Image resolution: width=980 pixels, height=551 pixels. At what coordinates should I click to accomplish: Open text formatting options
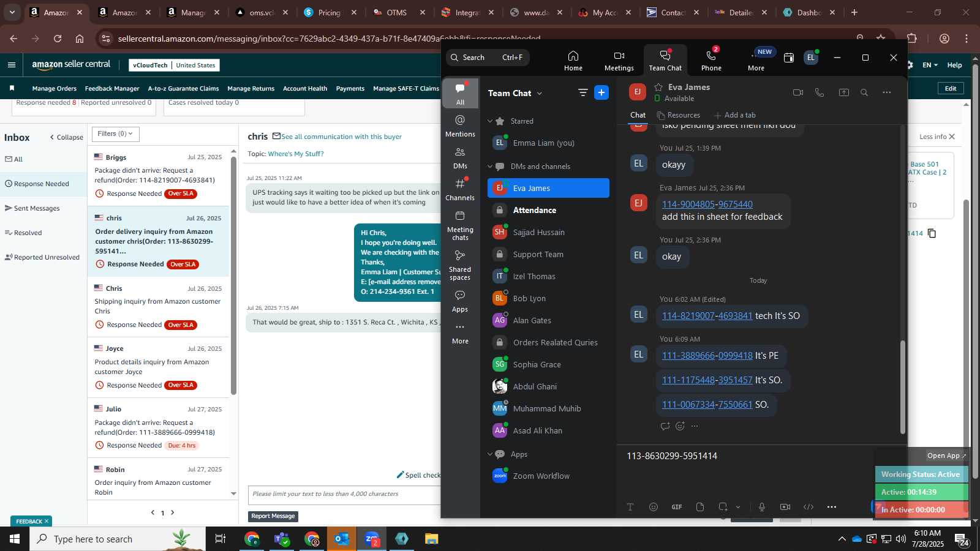pyautogui.click(x=630, y=507)
